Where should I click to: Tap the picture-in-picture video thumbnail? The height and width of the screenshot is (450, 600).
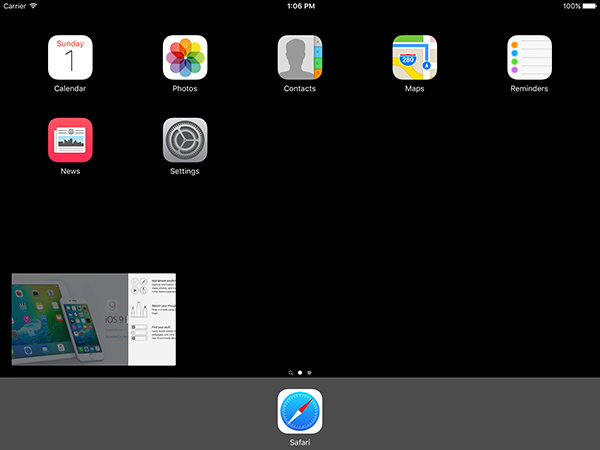point(94,320)
